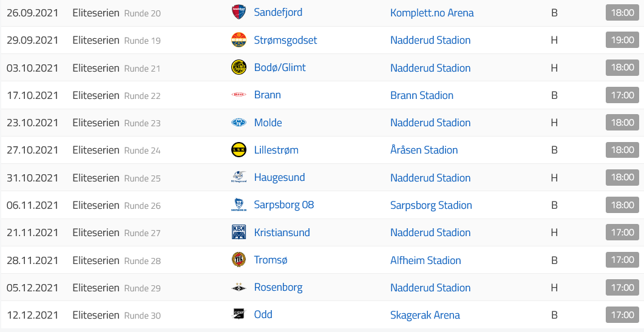Screen dimensions: 644x332
Task: Open the Haugesund team link
Action: 279,177
